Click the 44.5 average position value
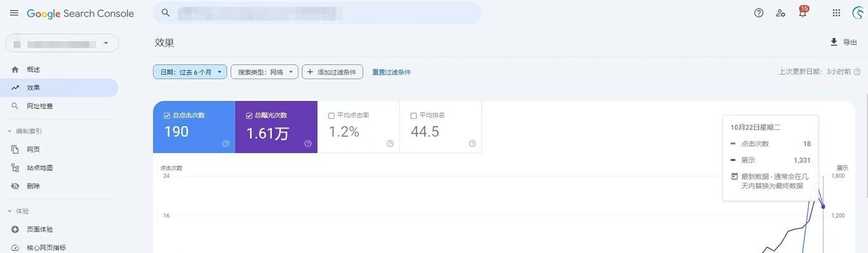The height and width of the screenshot is (253, 868). click(425, 132)
